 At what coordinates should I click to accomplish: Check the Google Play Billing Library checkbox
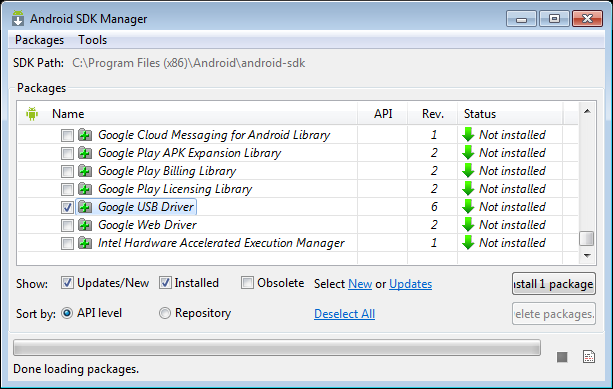pyautogui.click(x=67, y=171)
